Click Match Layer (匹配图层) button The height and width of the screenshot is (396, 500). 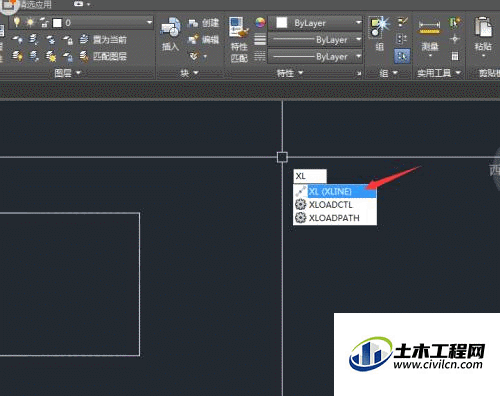103,56
